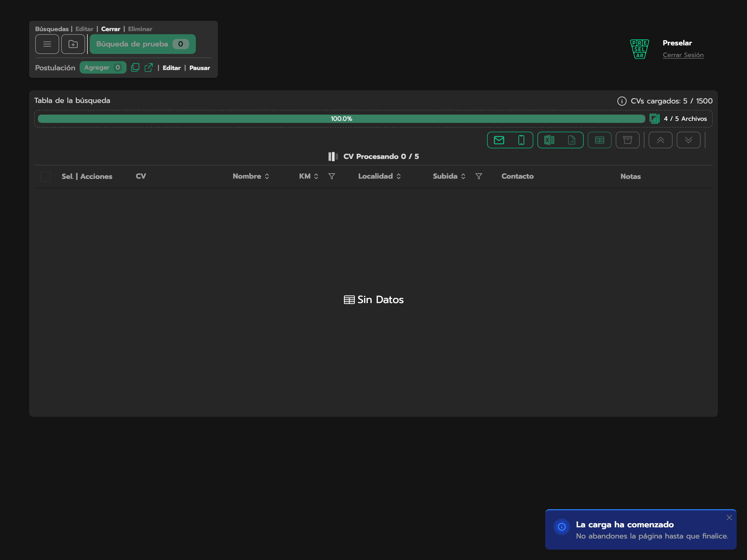Click the 100.0% upload progress bar
Image resolution: width=747 pixels, height=560 pixels.
[341, 119]
